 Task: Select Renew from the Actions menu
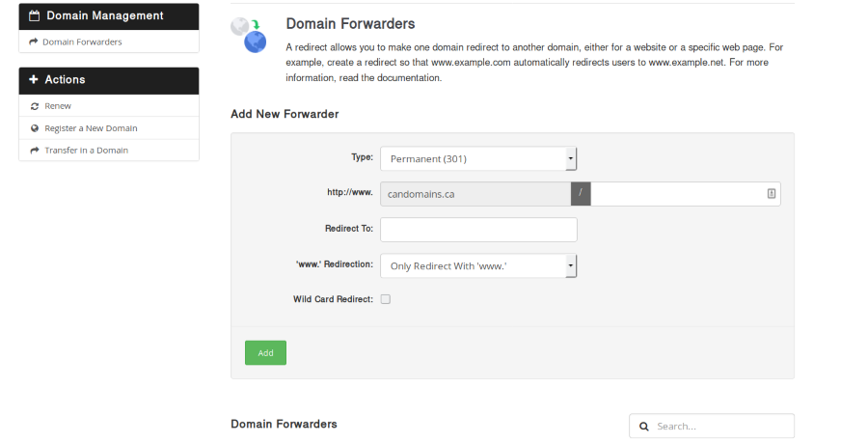[58, 106]
